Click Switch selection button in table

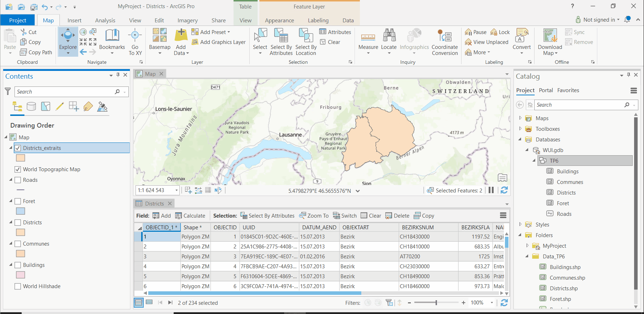[x=345, y=215]
